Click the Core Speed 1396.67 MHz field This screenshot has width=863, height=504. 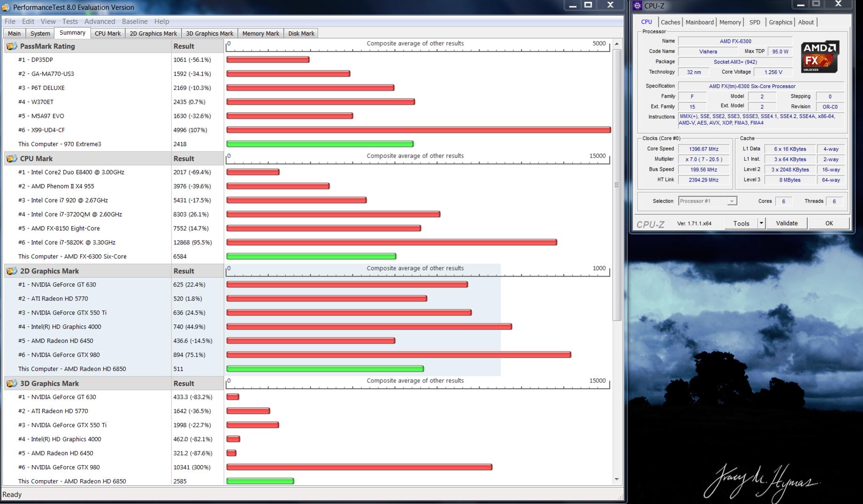tap(703, 149)
